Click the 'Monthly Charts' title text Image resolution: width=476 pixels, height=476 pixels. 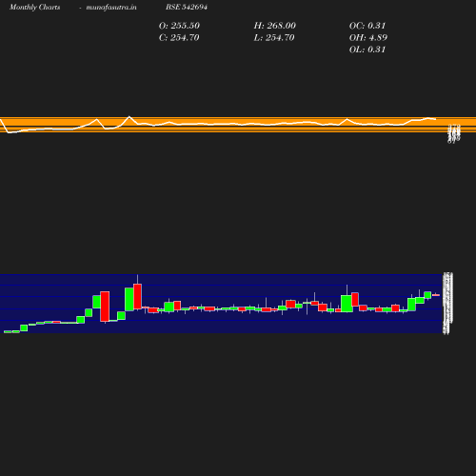[34, 7]
